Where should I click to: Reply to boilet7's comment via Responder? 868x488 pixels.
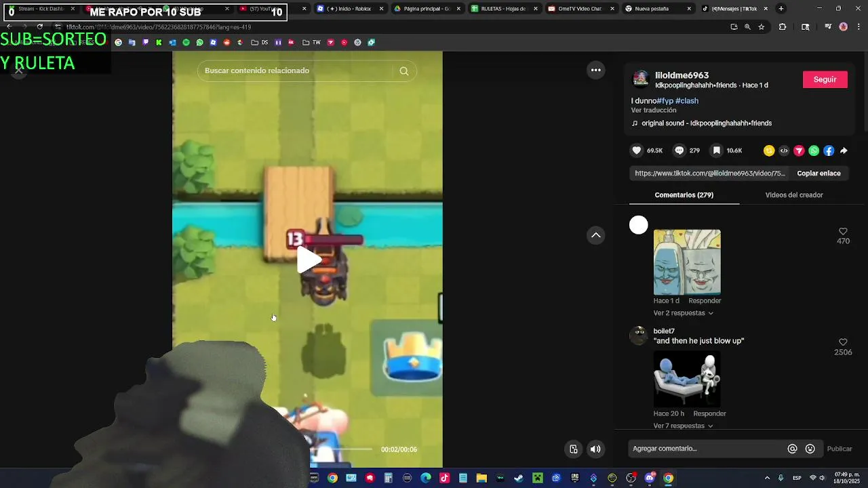709,413
